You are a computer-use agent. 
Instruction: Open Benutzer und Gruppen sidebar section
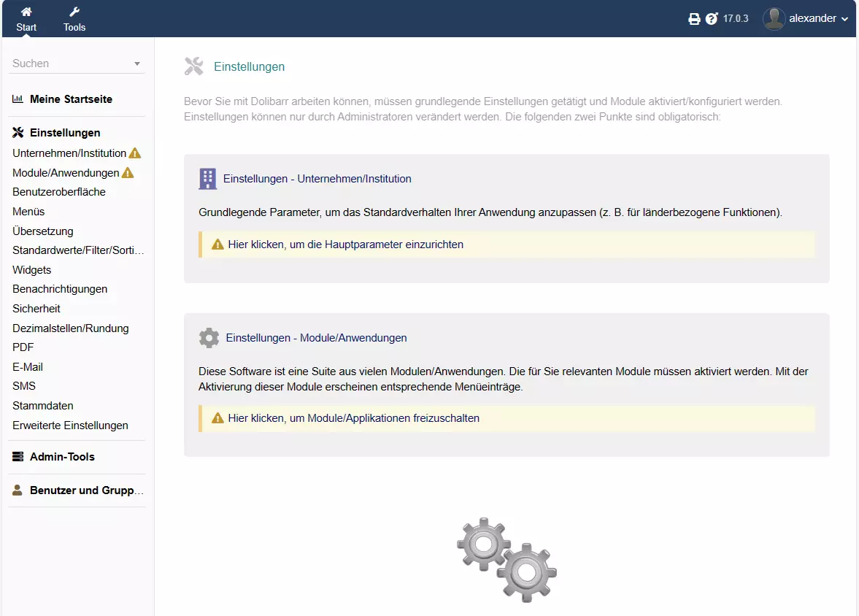(x=87, y=490)
